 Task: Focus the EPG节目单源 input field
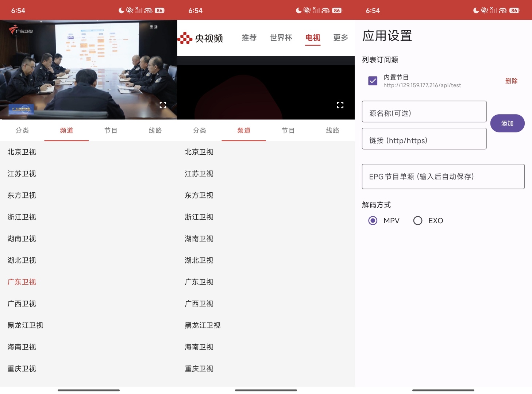(443, 177)
